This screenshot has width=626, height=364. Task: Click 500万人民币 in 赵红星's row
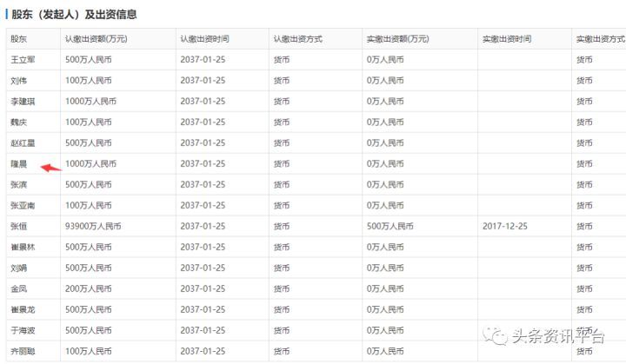[x=88, y=142]
